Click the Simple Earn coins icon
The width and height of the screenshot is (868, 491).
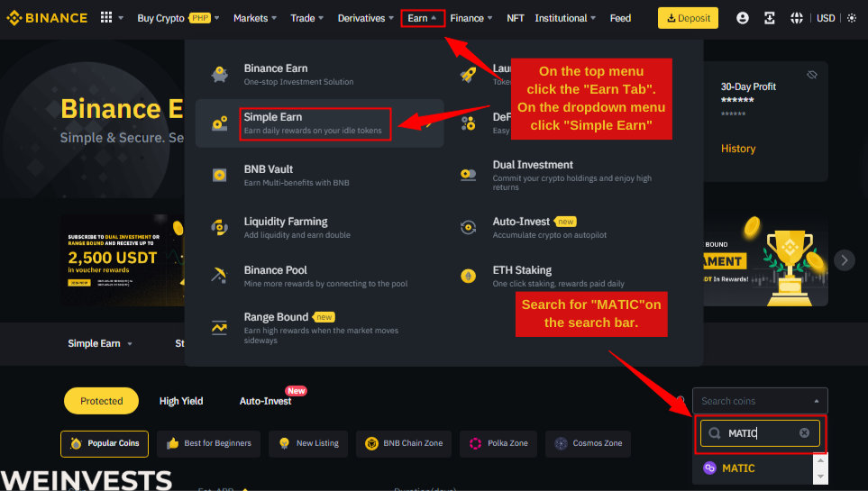(x=220, y=123)
